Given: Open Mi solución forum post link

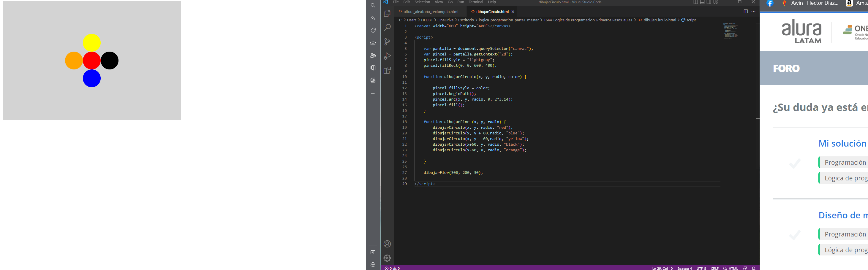Looking at the screenshot, I should 842,143.
